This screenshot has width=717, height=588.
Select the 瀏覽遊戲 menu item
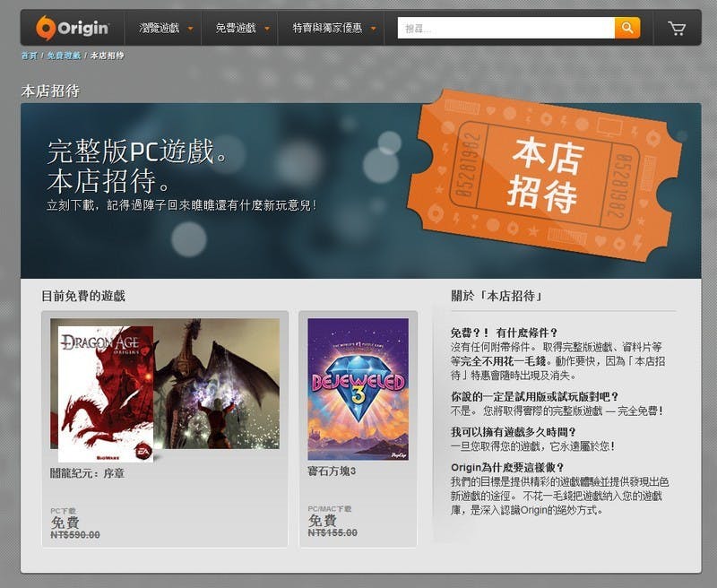tap(160, 28)
